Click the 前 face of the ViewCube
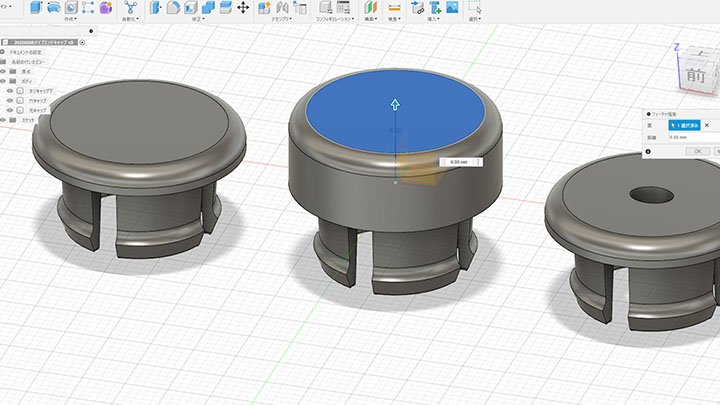Image resolution: width=720 pixels, height=405 pixels. [x=695, y=74]
